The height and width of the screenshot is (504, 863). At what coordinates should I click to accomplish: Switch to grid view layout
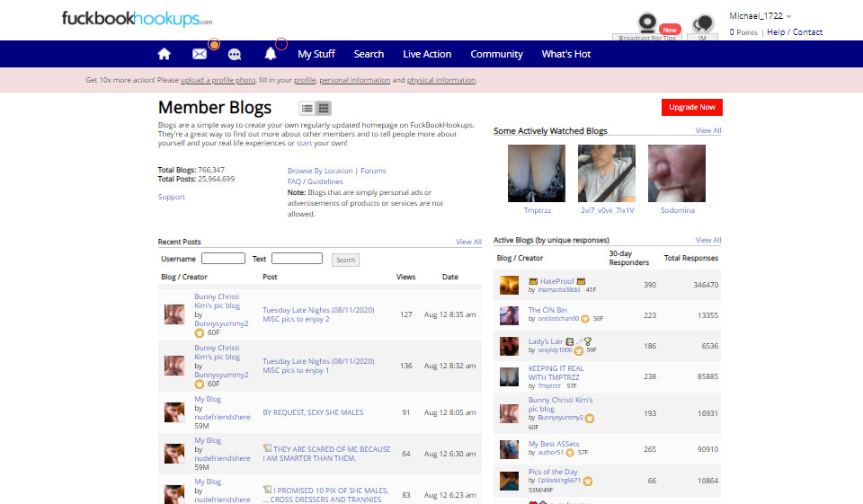[x=323, y=109]
